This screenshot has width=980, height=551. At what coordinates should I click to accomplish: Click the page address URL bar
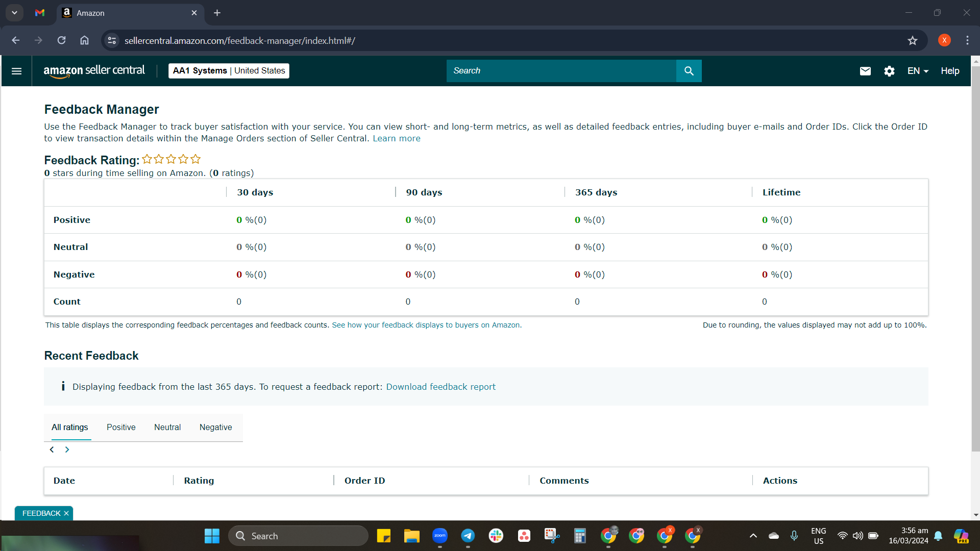(510, 40)
